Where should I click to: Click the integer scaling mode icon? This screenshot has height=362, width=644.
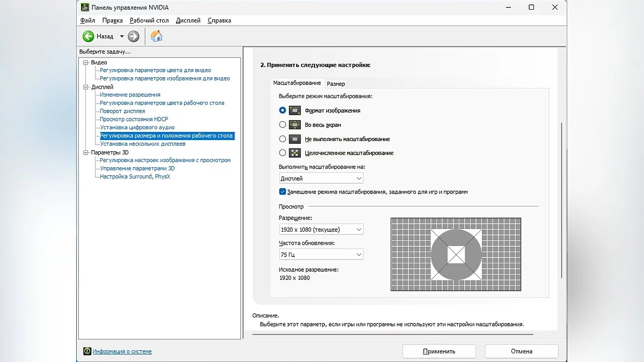[295, 153]
